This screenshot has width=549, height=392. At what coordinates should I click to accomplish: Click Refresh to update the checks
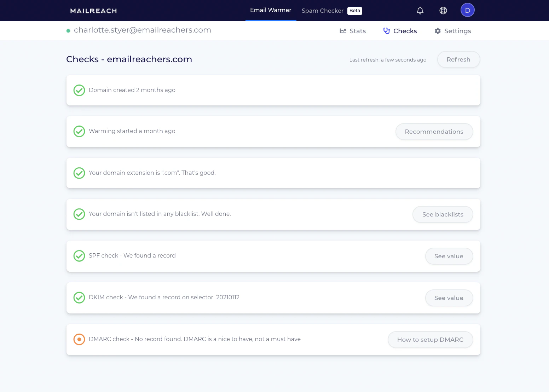458,59
